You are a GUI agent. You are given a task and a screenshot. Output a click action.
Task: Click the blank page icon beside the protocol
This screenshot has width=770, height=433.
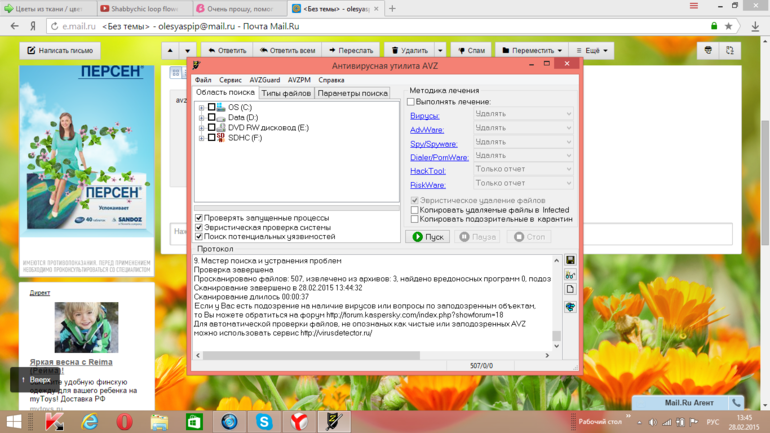tap(570, 290)
